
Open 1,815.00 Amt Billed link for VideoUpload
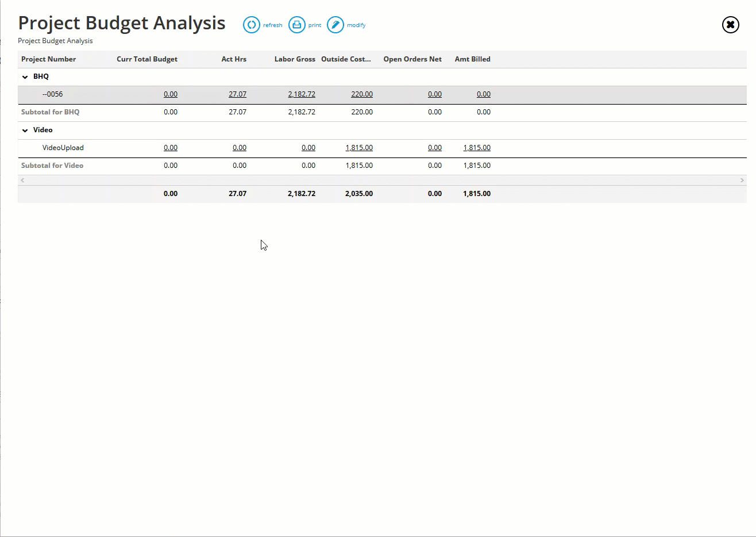[x=477, y=148]
